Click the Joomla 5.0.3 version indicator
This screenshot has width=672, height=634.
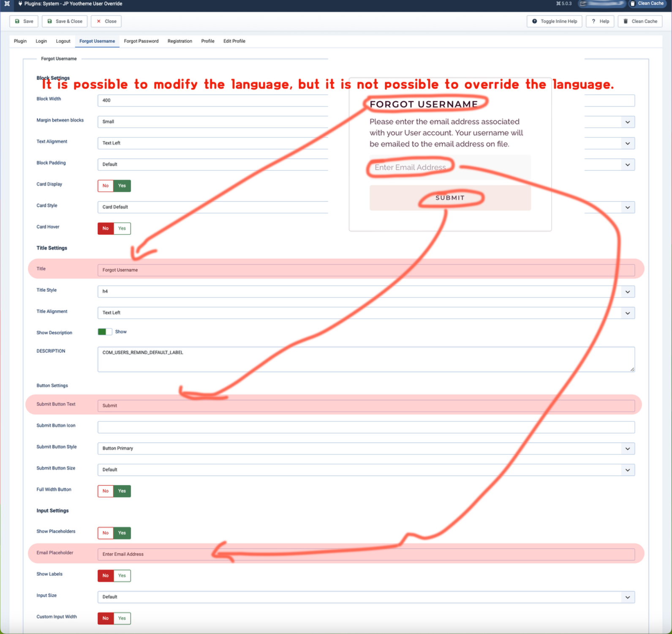click(564, 4)
